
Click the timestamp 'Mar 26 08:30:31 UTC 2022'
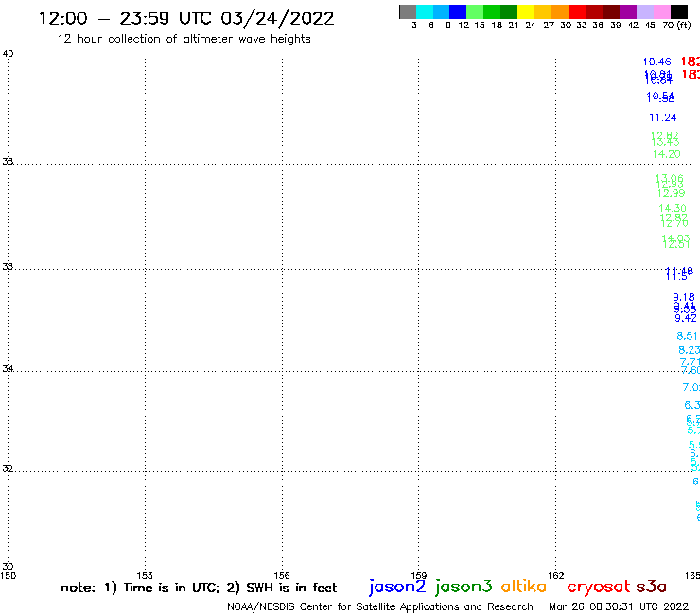click(619, 606)
